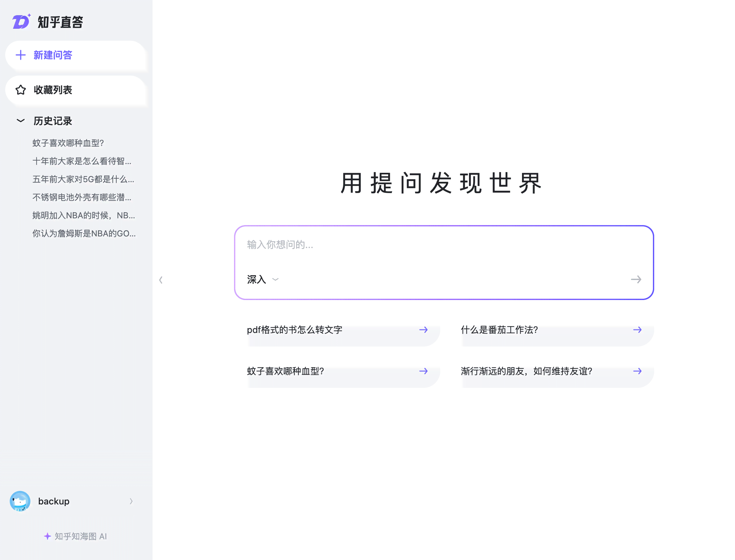Image resolution: width=735 pixels, height=560 pixels.
Task: Open history item 十年前大家是怎么看待智...
Action: pos(82,161)
